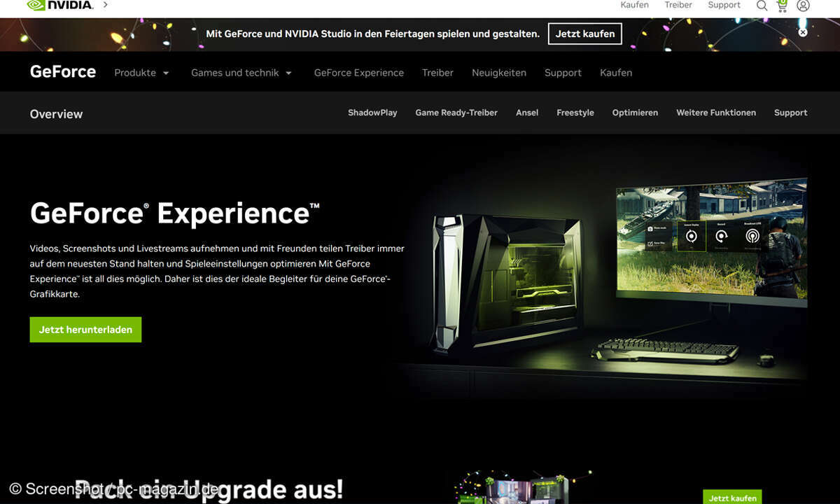Expand the chevron next to the NVIDIA logo

pos(105,5)
